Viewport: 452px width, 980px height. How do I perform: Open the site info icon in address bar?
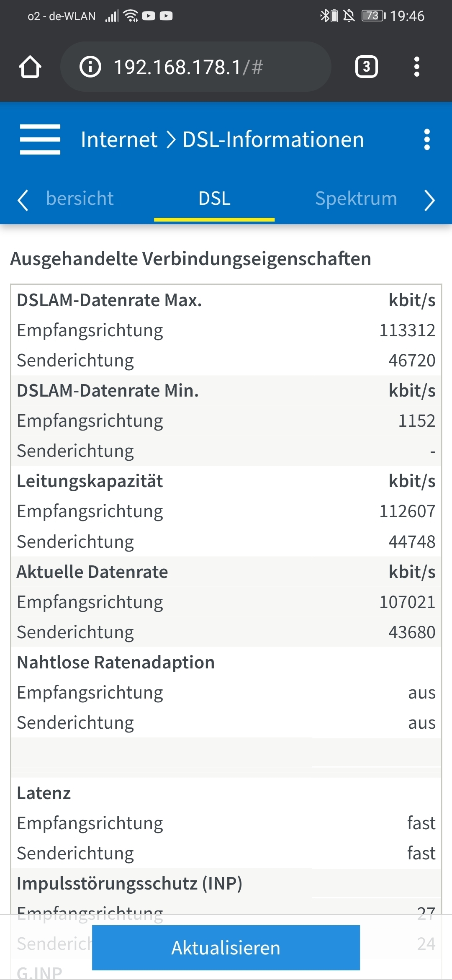90,67
